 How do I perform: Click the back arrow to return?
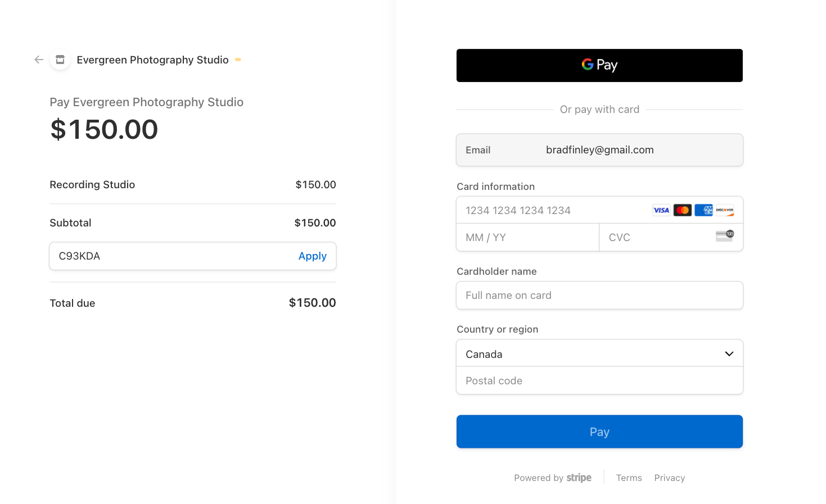(x=38, y=60)
